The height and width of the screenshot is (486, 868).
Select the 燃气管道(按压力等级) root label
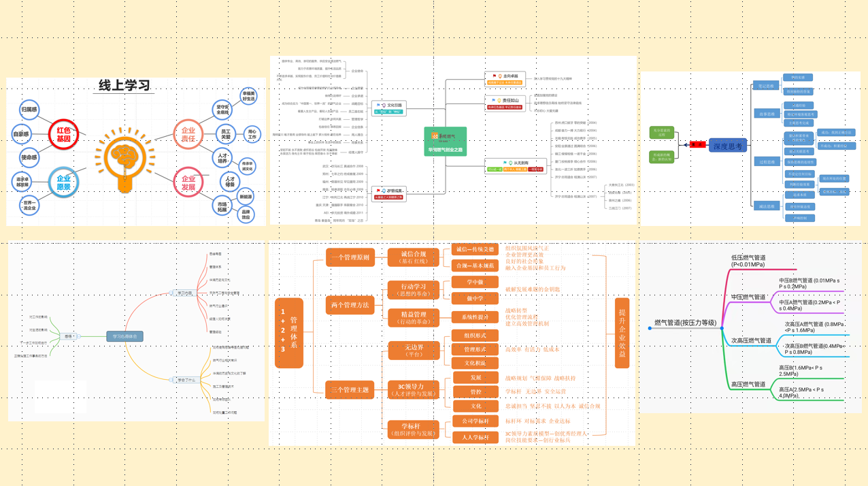pyautogui.click(x=684, y=323)
